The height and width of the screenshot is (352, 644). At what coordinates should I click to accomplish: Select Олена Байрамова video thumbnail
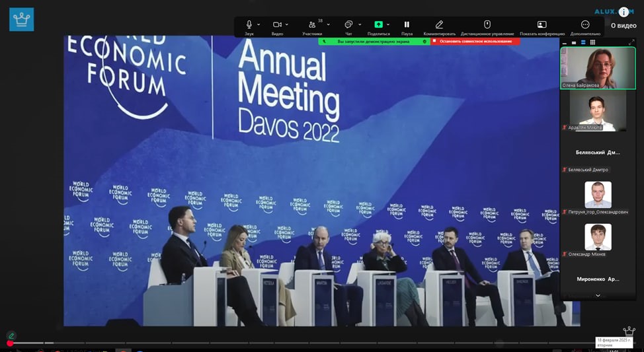pyautogui.click(x=598, y=67)
